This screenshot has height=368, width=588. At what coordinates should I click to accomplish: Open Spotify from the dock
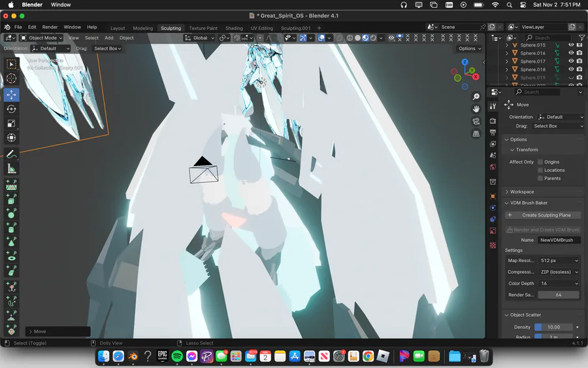(177, 356)
